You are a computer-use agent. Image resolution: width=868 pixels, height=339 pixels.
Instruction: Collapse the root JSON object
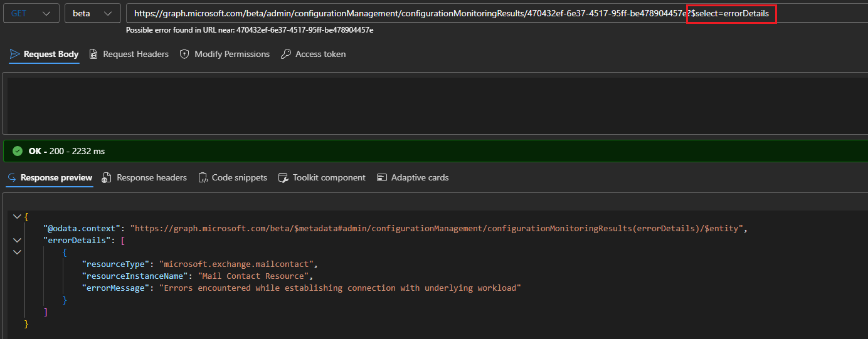(16, 216)
